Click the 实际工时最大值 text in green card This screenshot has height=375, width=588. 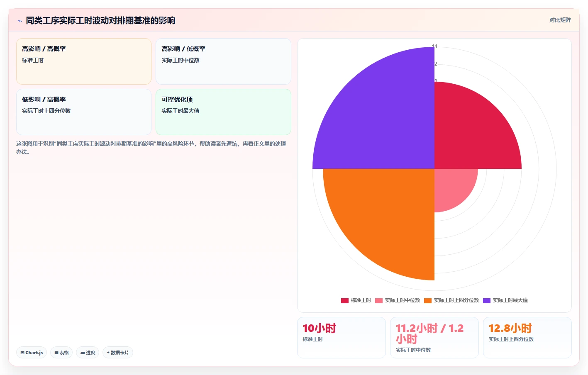pos(181,111)
